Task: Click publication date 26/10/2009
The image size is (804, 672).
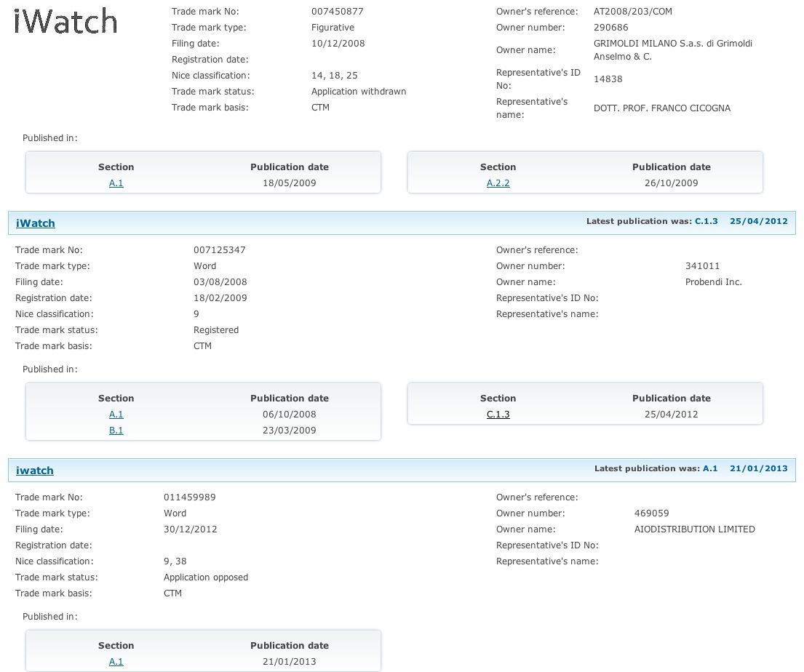Action: [x=671, y=183]
